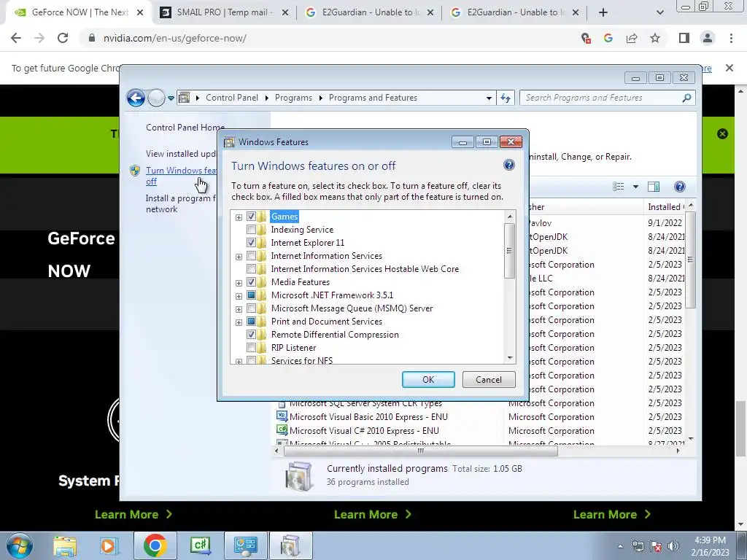
Task: Click the nvidia.com address bar
Action: pos(329,38)
